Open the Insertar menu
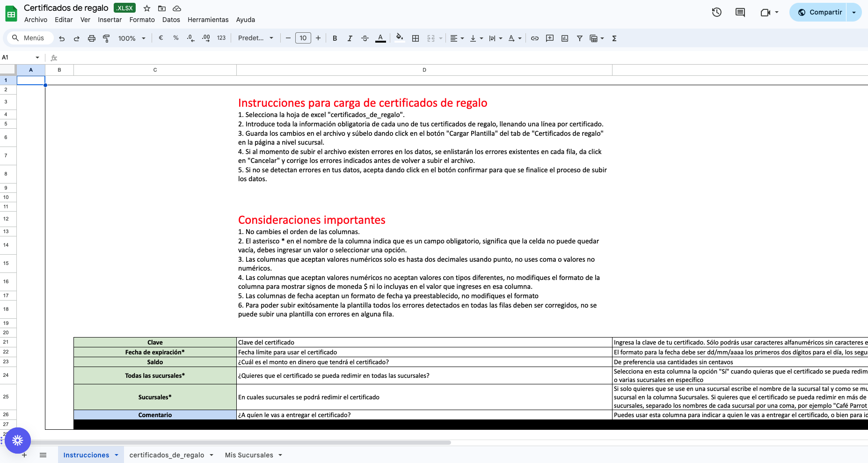Viewport: 868px width, 463px height. coord(110,20)
